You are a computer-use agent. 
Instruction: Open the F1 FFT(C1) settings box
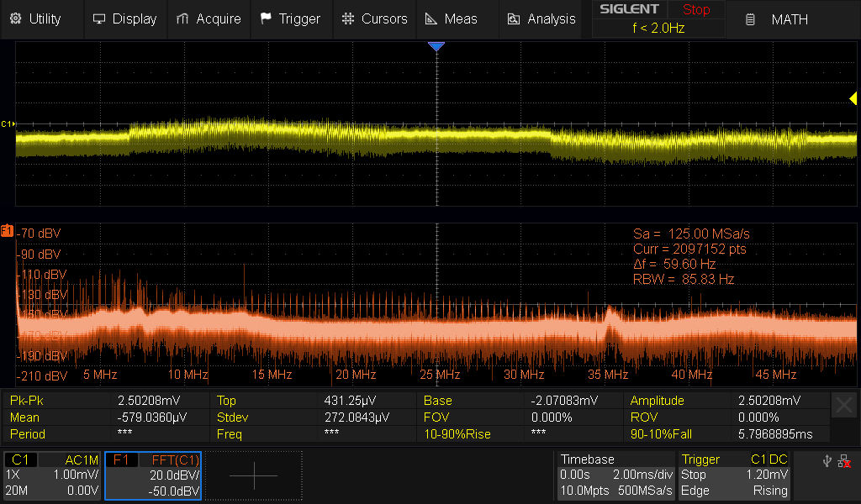153,475
